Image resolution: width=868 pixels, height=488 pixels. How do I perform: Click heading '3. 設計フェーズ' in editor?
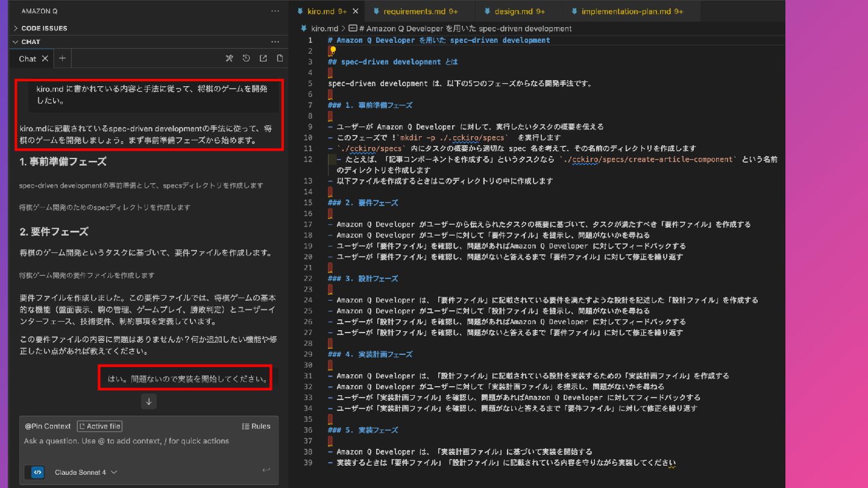(363, 278)
